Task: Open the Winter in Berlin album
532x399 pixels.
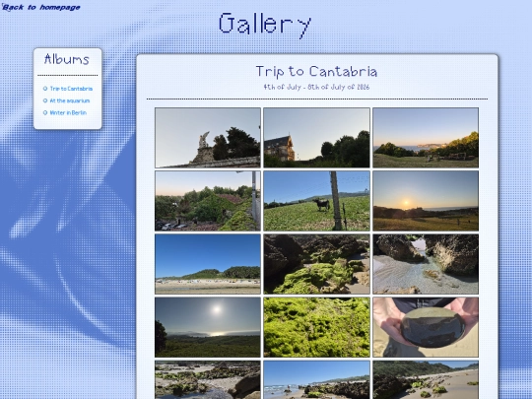Action: 68,112
